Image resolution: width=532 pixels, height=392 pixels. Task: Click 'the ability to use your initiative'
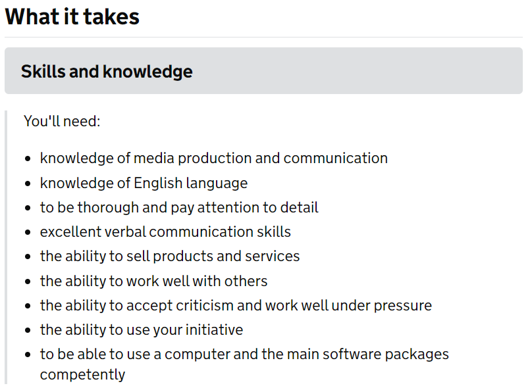(142, 330)
